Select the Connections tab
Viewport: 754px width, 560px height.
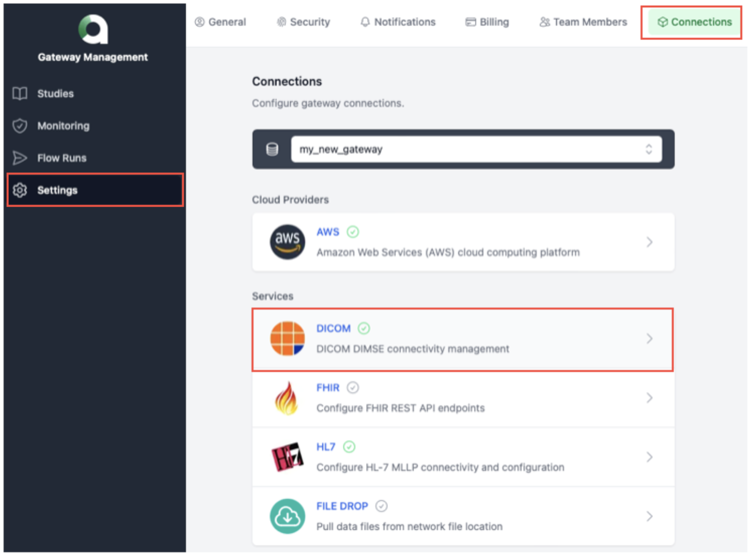695,22
